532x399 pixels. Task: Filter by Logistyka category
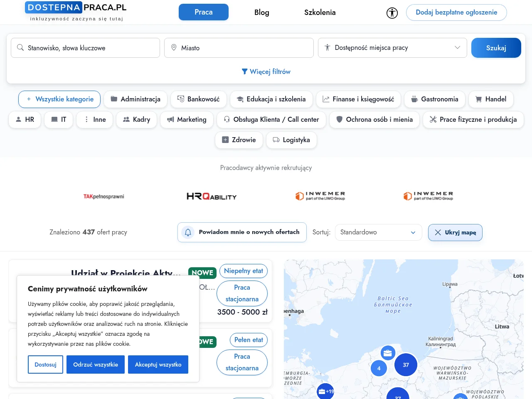click(x=291, y=140)
